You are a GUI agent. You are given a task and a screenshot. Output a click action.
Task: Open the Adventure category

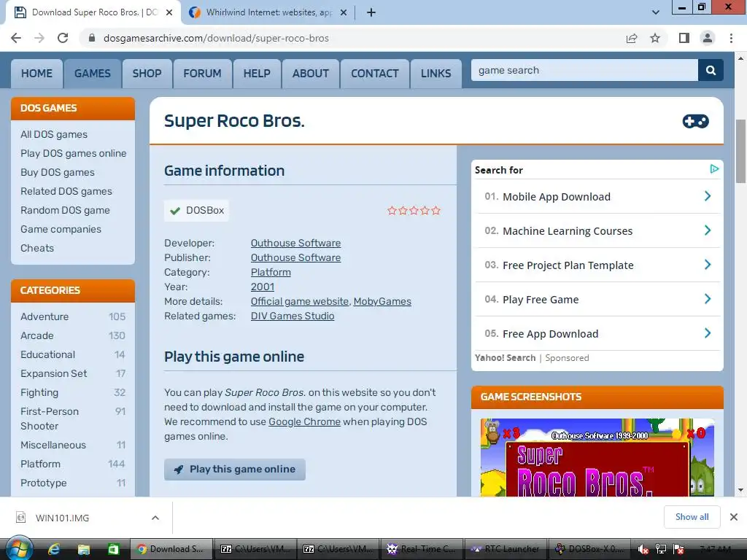click(44, 316)
